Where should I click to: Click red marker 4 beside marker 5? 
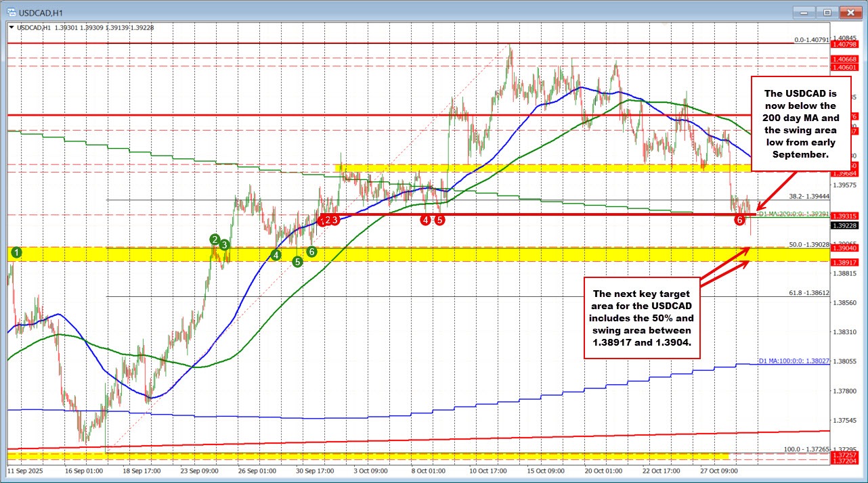[x=425, y=220]
